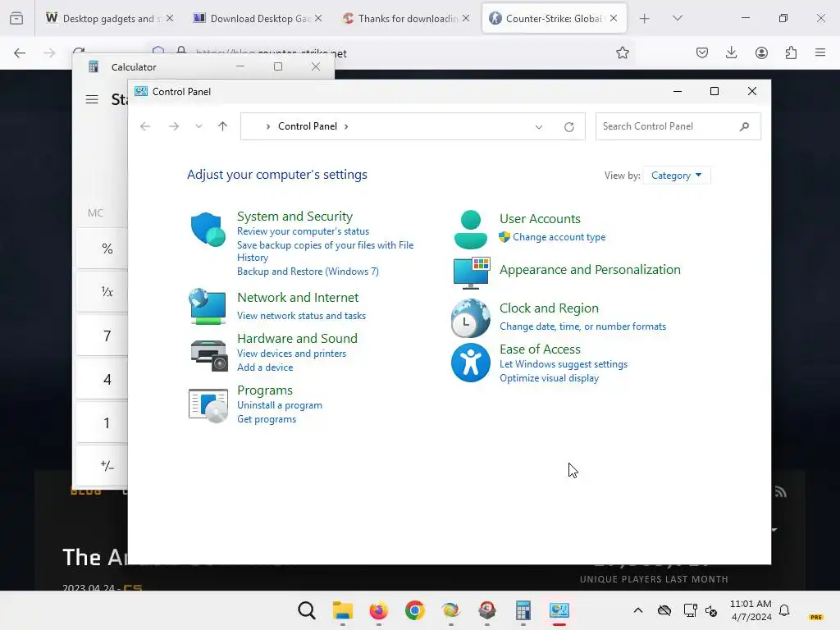Open the Calculator hamburger menu
Viewport: 840px width, 630px height.
pos(92,99)
